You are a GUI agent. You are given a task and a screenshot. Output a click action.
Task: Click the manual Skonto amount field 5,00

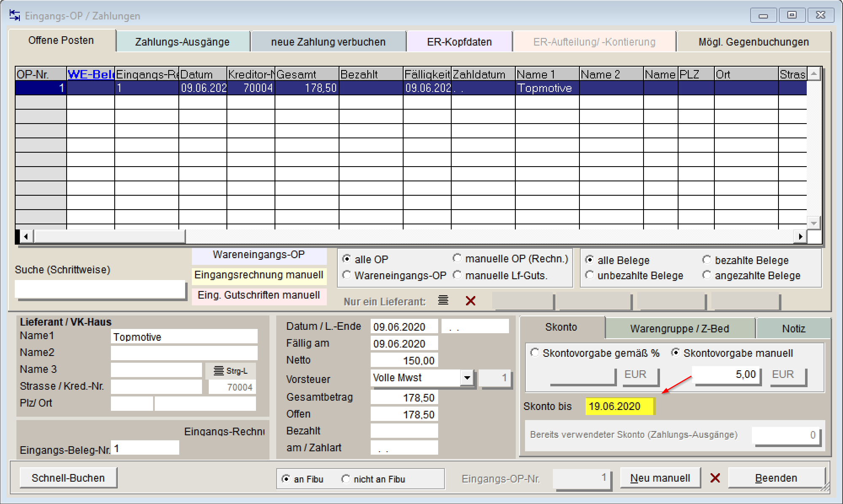726,374
